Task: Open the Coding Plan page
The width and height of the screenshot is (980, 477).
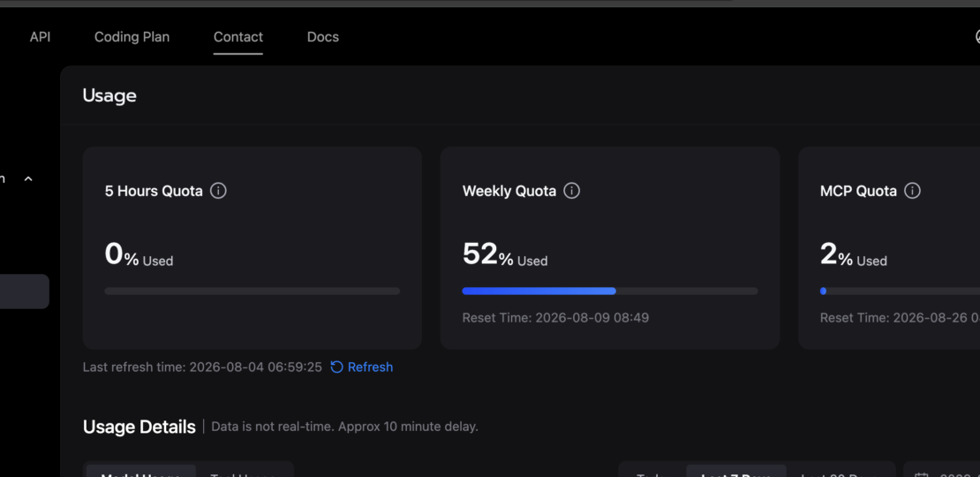Action: tap(132, 37)
